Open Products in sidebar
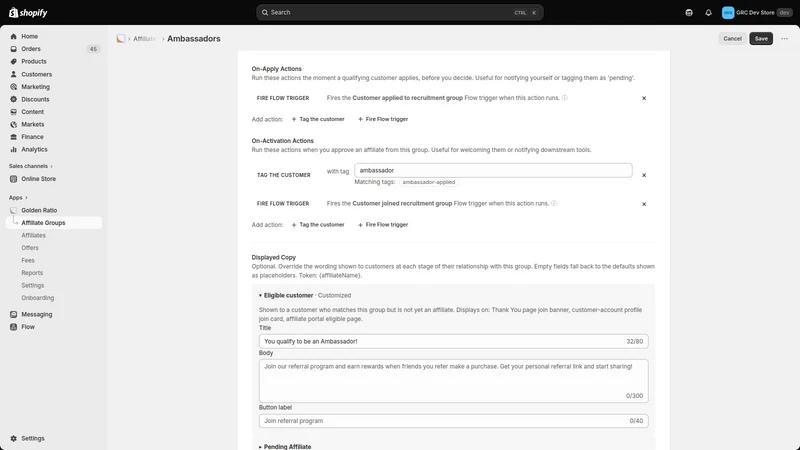The image size is (800, 450). point(34,61)
